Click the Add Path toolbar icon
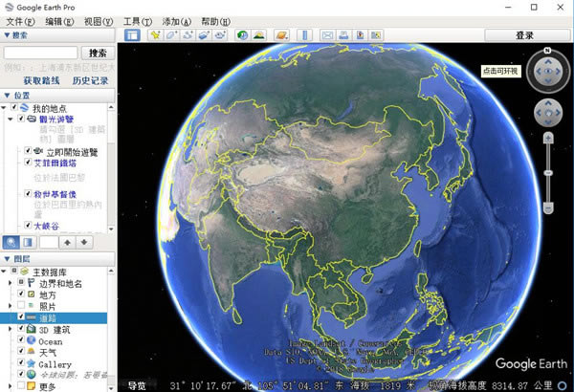This screenshot has width=574, height=392. 188,35
